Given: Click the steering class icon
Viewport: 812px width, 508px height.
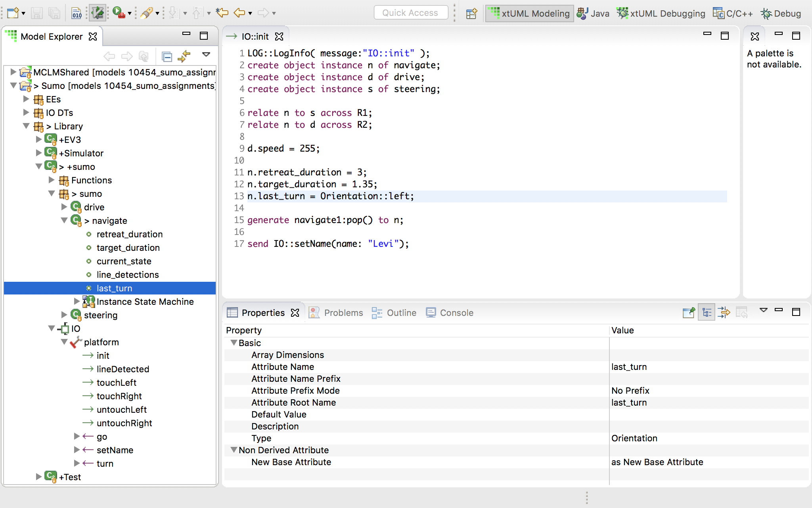Looking at the screenshot, I should point(76,315).
